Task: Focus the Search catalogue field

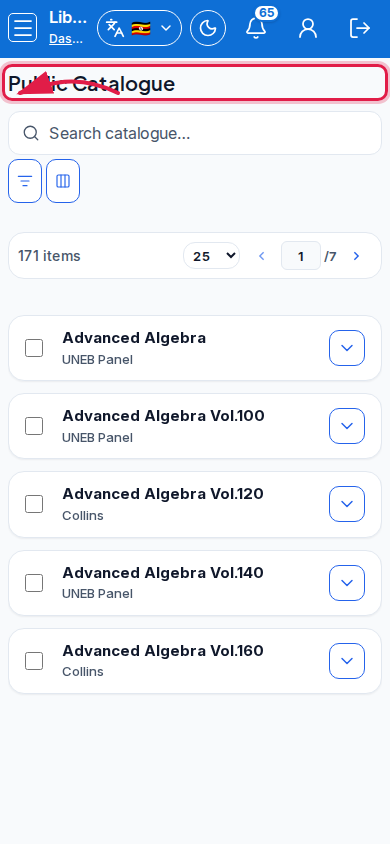Action: pos(195,133)
